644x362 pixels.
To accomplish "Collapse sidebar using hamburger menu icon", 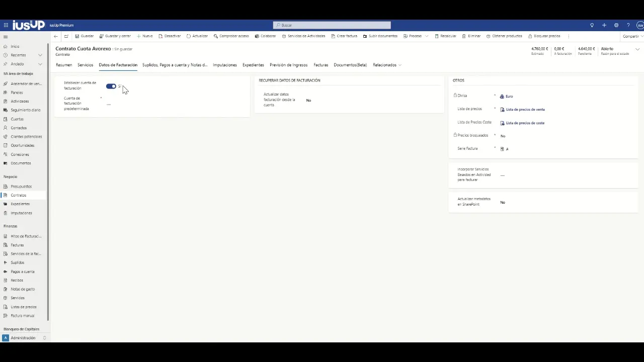I will tap(6, 37).
